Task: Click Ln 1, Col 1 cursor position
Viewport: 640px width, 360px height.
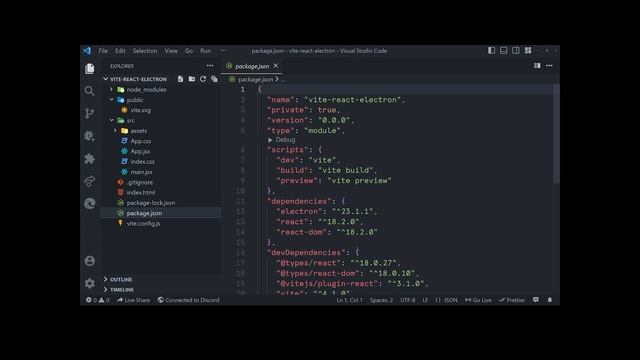Action: 349,300
